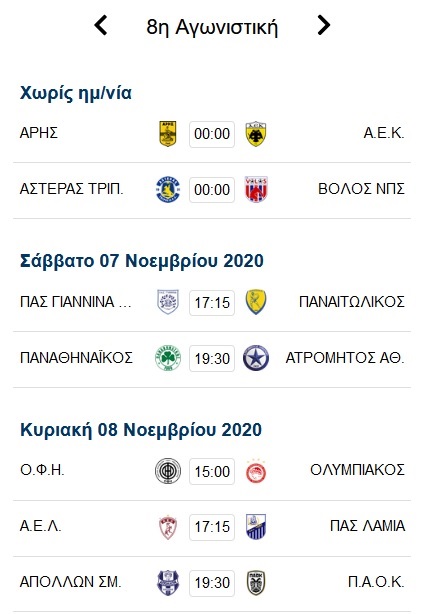Screen dimensions: 423x614
Task: Go to the next matchday with right arrow
Action: tap(323, 25)
